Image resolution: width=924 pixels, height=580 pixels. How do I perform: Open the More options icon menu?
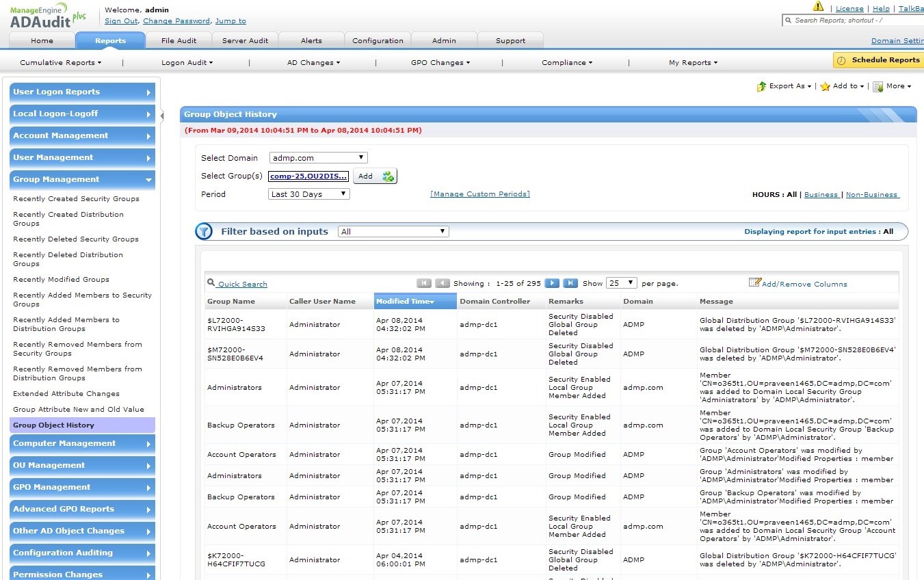pyautogui.click(x=878, y=87)
